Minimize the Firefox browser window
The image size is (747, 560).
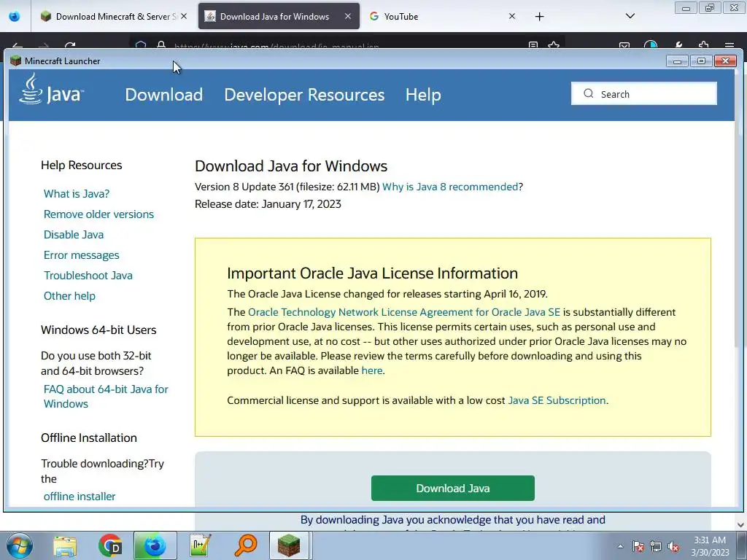click(x=686, y=7)
